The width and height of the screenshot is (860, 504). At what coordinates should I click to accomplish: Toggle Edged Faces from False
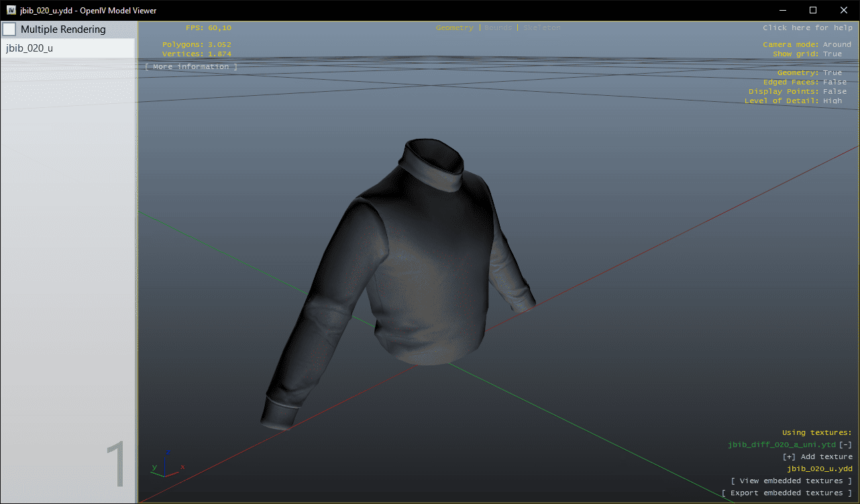tap(834, 82)
